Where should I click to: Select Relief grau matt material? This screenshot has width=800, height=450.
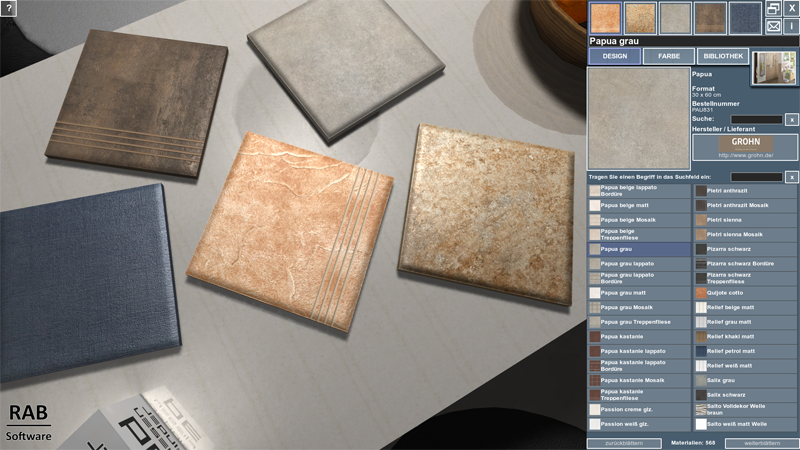coord(745,322)
